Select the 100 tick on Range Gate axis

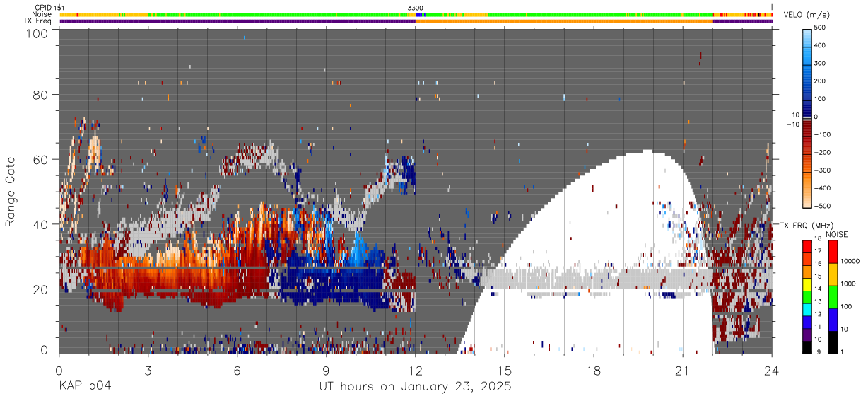pyautogui.click(x=37, y=33)
